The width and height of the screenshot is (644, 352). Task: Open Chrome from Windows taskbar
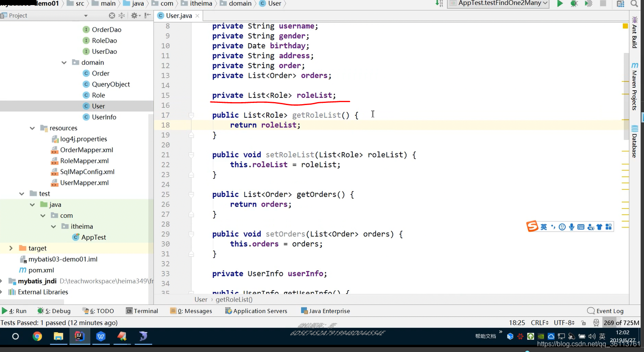tap(37, 336)
